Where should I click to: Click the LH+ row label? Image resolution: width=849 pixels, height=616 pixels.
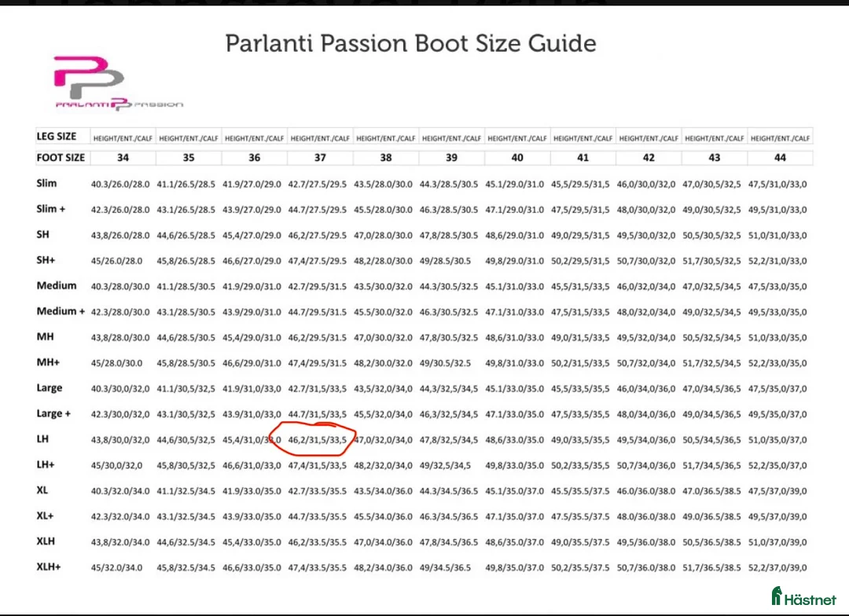click(x=45, y=465)
